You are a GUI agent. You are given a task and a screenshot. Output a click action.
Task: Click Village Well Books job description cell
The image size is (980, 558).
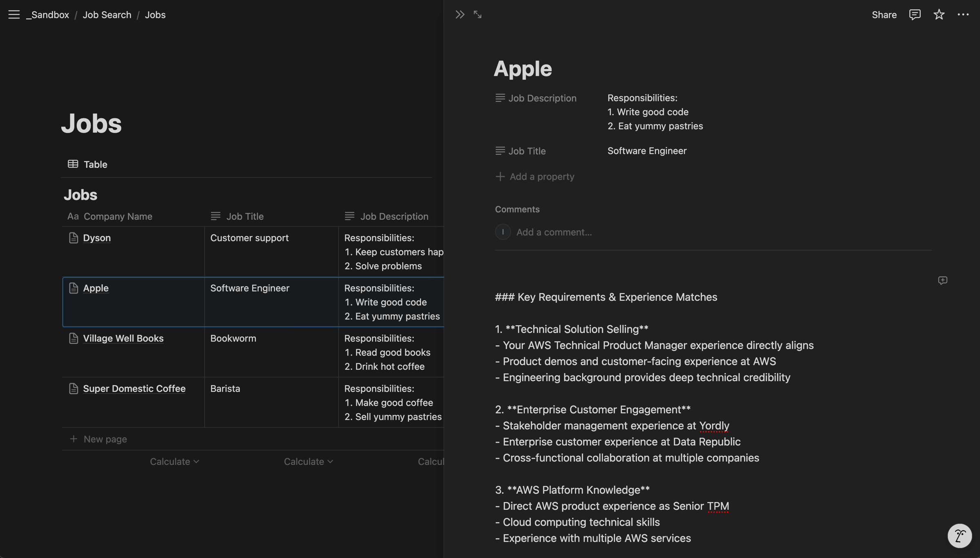tap(391, 352)
